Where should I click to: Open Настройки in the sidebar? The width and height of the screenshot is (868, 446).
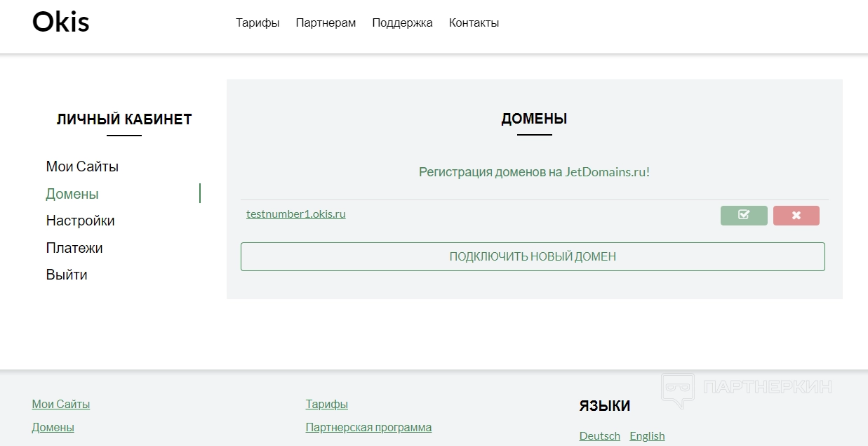click(x=80, y=221)
